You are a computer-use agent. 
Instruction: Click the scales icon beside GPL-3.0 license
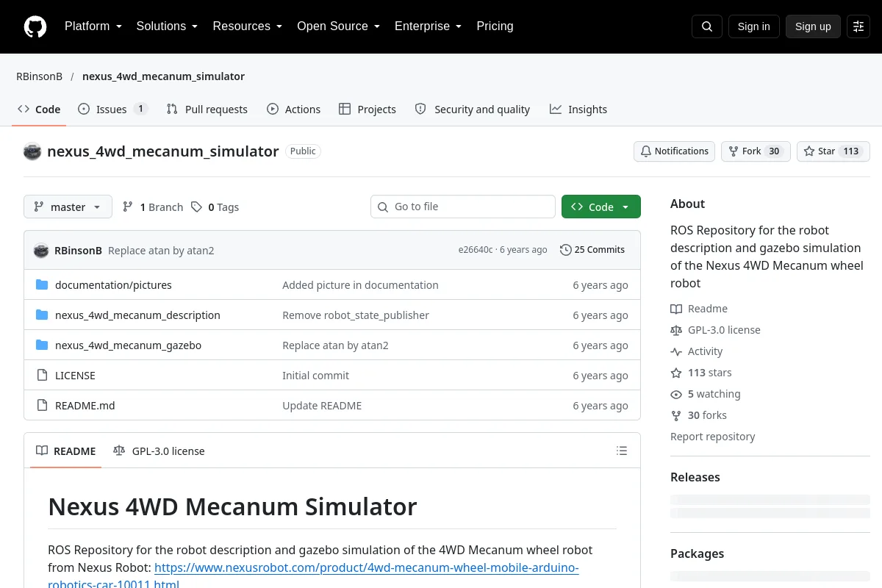point(676,330)
